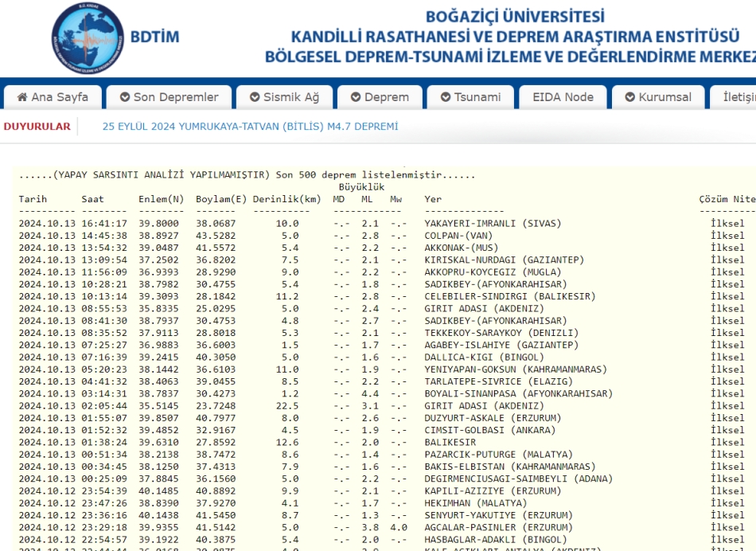
Task: Select the AGCALAR-PASINLER (ERZURUM) entry
Action: [497, 527]
